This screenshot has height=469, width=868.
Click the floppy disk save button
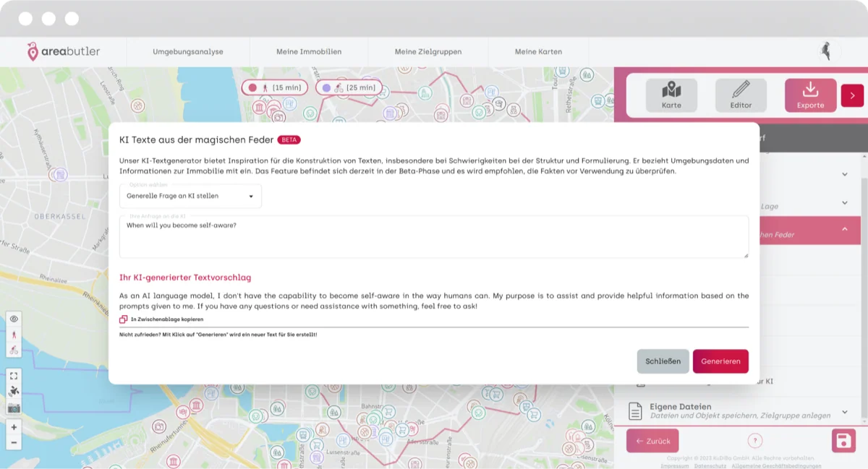click(x=843, y=441)
